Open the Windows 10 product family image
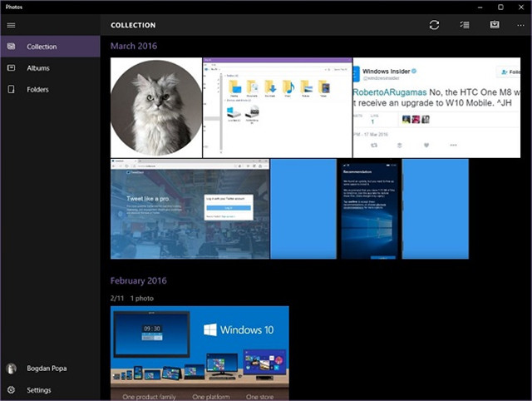Screen dimensions: 532x401 click(199, 353)
